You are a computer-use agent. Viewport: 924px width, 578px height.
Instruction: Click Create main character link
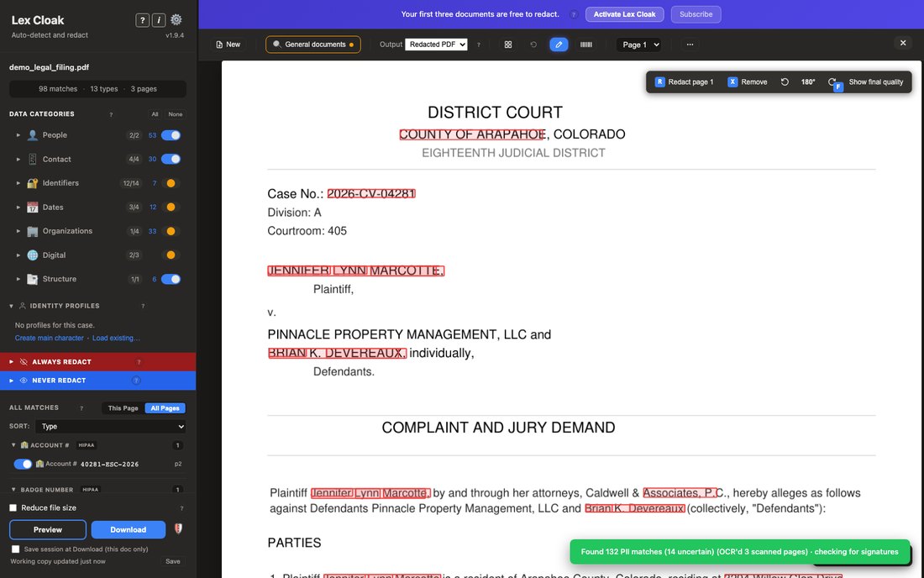coord(49,339)
